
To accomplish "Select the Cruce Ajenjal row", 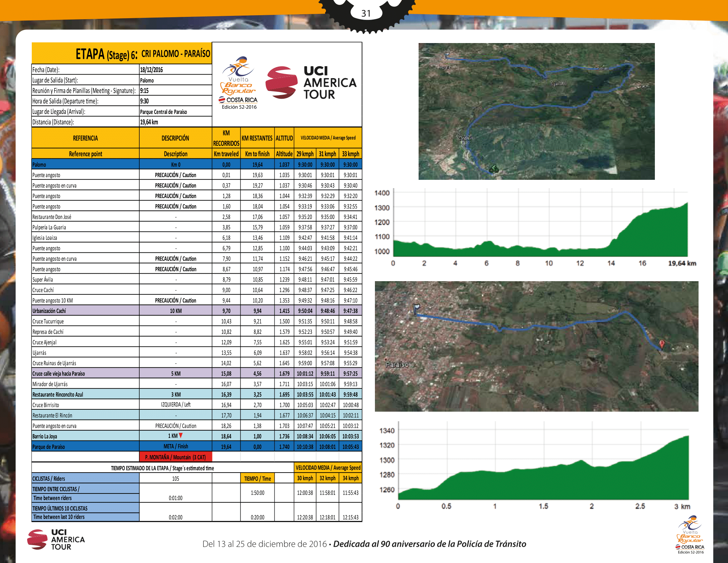I will pos(197,342).
